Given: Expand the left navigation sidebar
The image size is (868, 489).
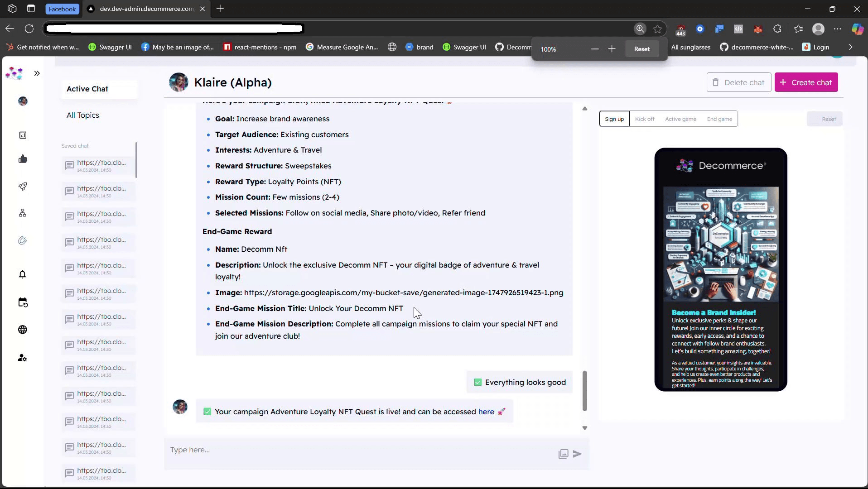Looking at the screenshot, I should (37, 73).
